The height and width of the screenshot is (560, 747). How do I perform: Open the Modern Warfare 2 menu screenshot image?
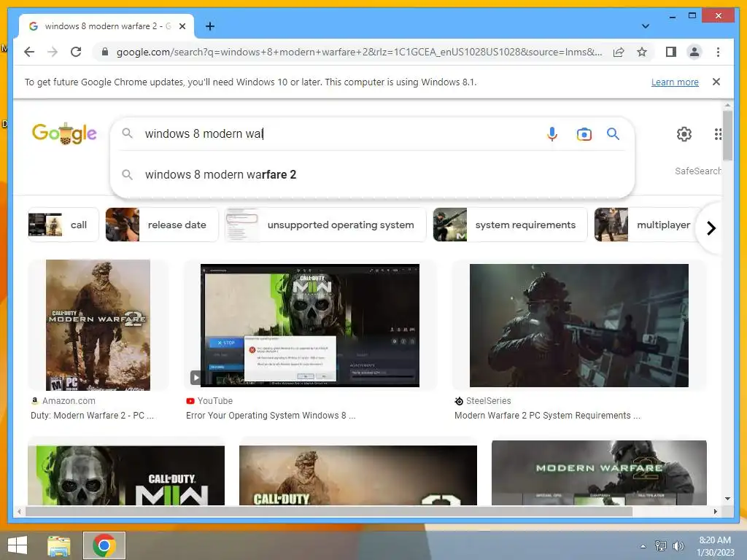[x=599, y=472]
